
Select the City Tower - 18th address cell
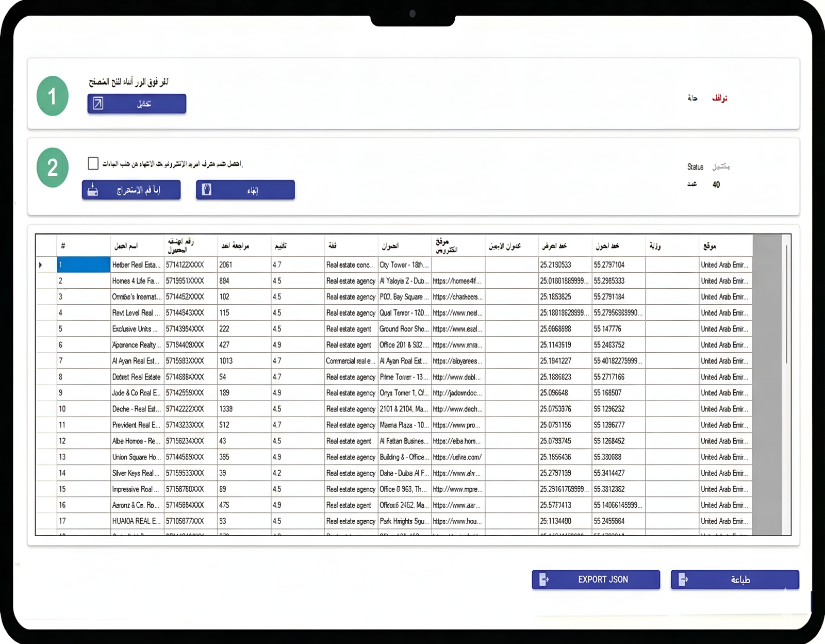click(x=404, y=265)
